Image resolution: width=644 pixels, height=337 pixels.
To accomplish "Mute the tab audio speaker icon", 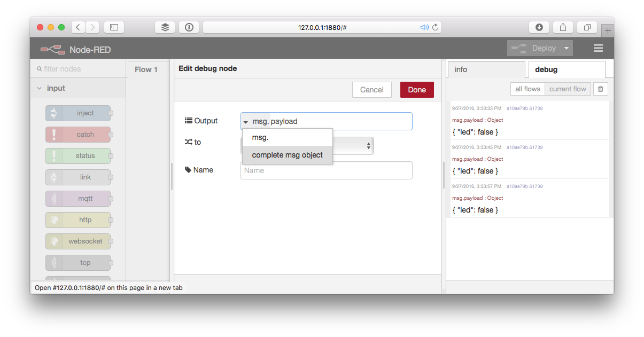I will [424, 27].
